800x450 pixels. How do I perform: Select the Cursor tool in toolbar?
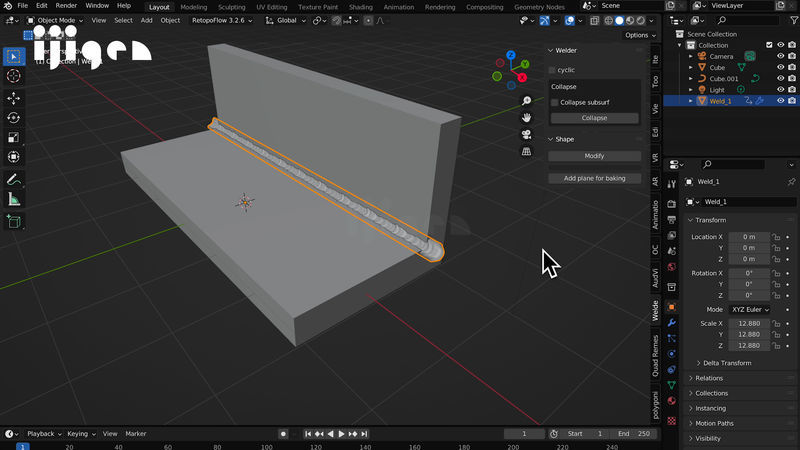pos(14,76)
